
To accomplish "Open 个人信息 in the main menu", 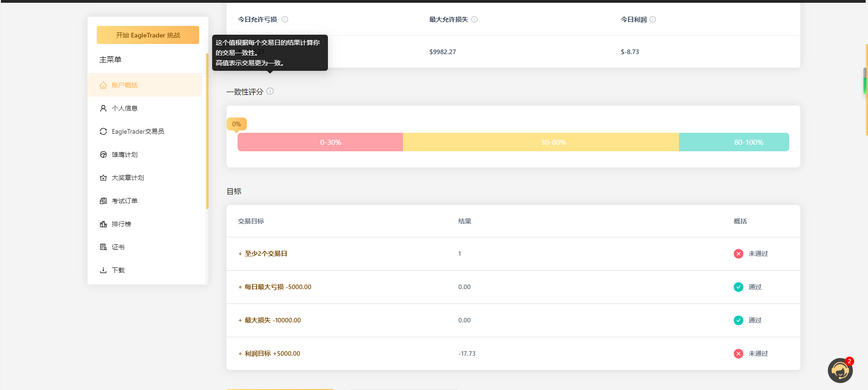I will click(125, 108).
